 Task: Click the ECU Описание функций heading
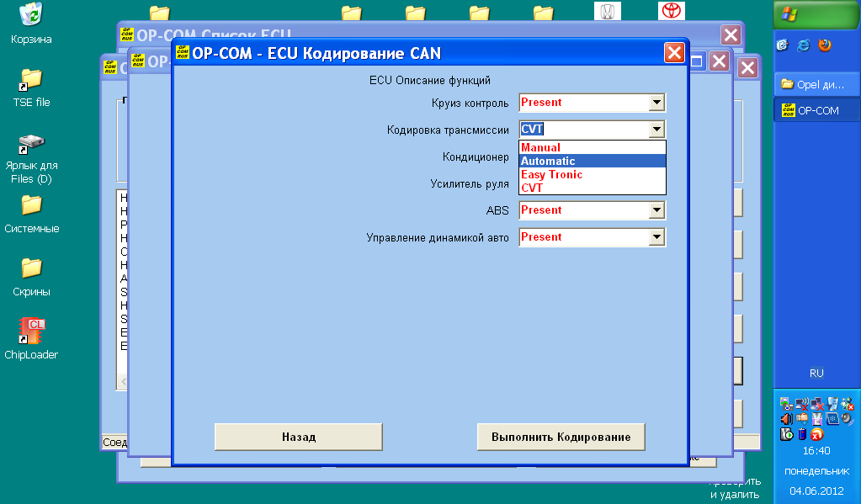430,80
